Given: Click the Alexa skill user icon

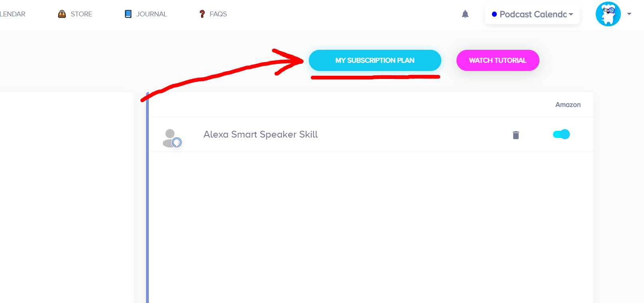Looking at the screenshot, I should pyautogui.click(x=172, y=138).
